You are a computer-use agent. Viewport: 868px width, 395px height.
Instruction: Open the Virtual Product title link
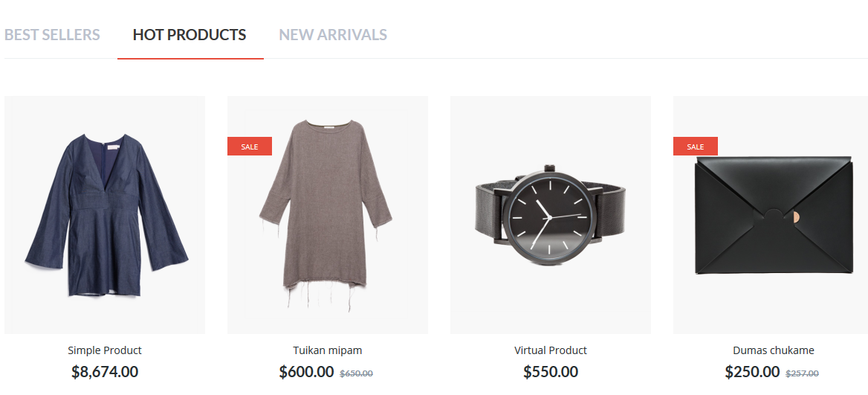coord(550,350)
